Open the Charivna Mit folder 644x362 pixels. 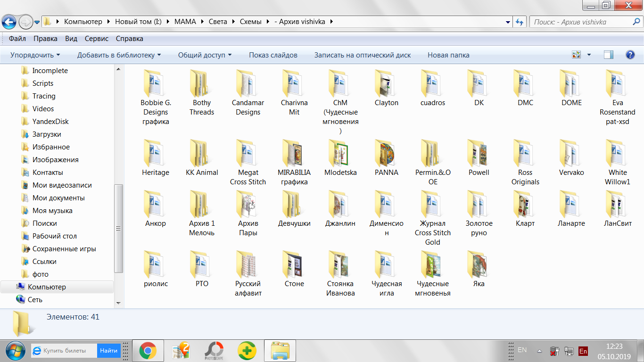(x=294, y=93)
